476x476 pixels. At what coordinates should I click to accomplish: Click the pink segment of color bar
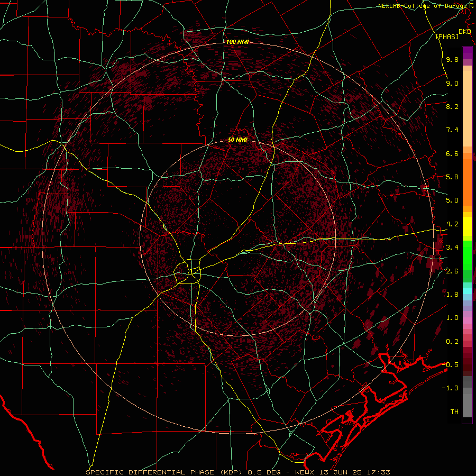point(467,321)
